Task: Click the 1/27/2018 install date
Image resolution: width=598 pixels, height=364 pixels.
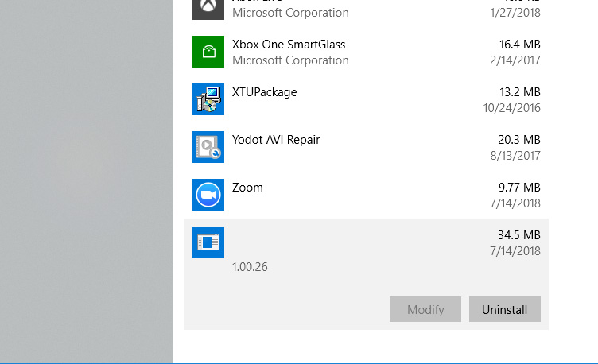Action: tap(515, 13)
